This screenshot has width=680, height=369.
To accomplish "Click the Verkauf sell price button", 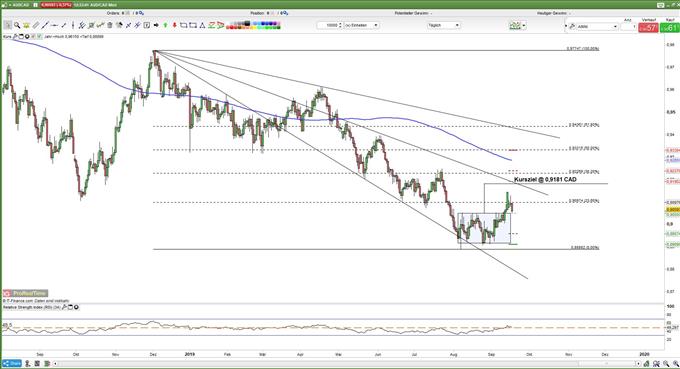I will 649,28.
